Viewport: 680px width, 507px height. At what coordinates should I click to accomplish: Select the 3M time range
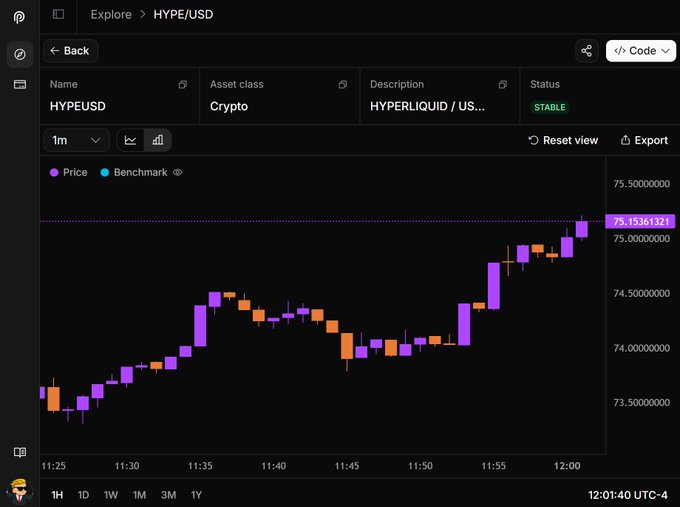168,495
